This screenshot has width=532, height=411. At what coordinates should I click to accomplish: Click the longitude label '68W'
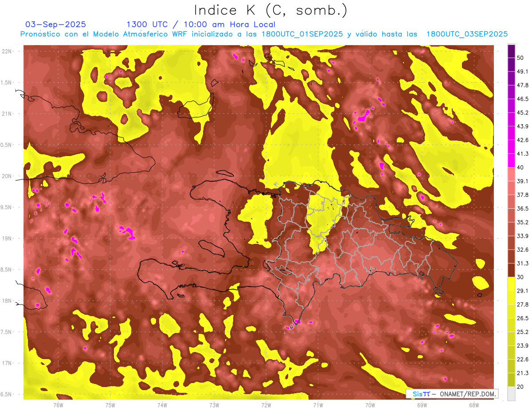point(474,405)
